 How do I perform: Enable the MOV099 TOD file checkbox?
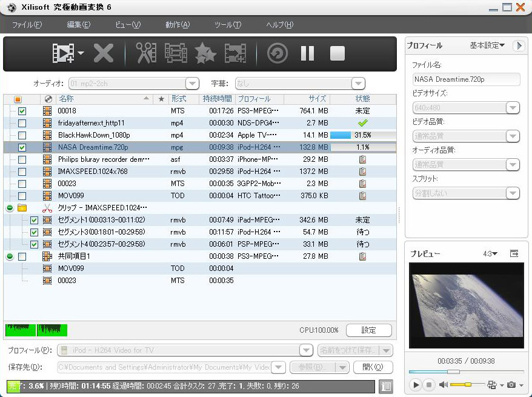(x=22, y=196)
